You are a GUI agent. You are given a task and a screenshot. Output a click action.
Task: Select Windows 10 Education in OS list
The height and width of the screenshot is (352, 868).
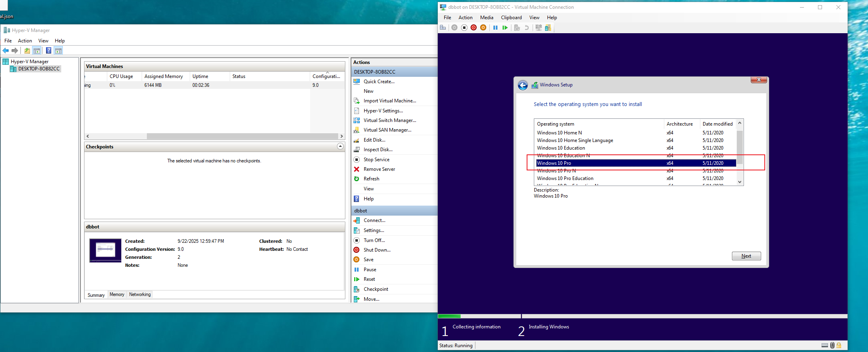636,148
